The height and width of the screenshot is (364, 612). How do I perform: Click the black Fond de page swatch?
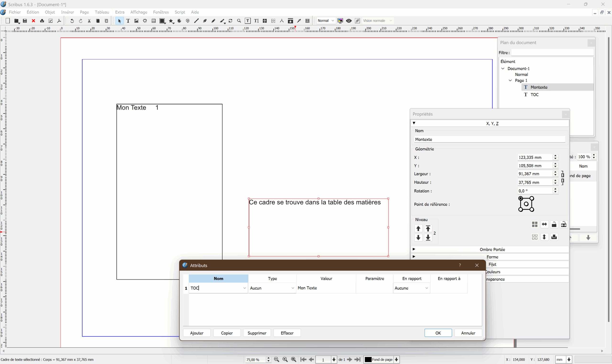pyautogui.click(x=368, y=359)
